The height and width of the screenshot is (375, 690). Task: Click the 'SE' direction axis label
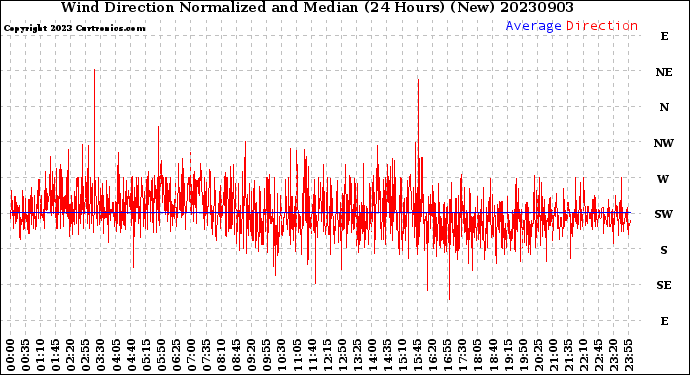pyautogui.click(x=664, y=285)
